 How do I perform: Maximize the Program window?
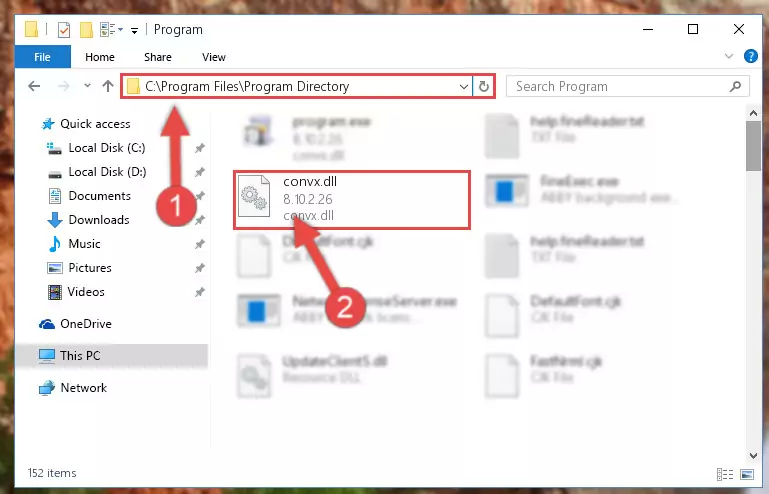(x=693, y=29)
